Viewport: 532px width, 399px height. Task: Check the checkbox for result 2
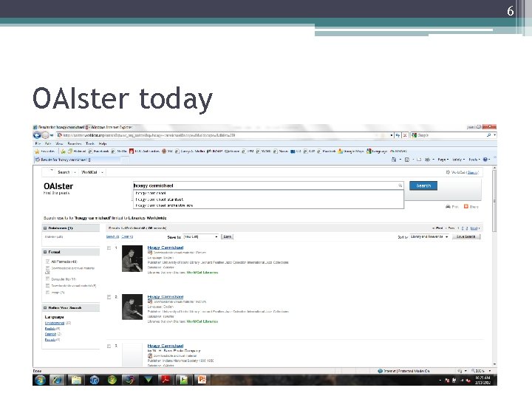pyautogui.click(x=109, y=297)
